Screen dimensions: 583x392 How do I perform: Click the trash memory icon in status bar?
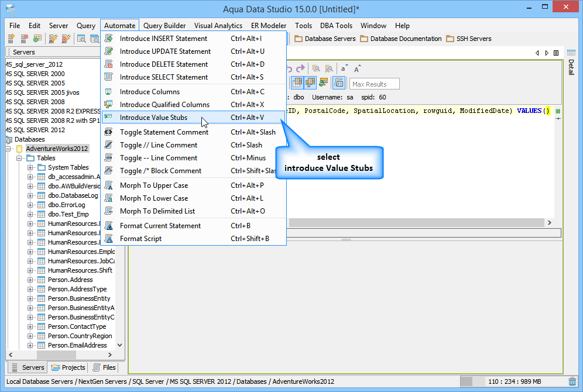572,381
